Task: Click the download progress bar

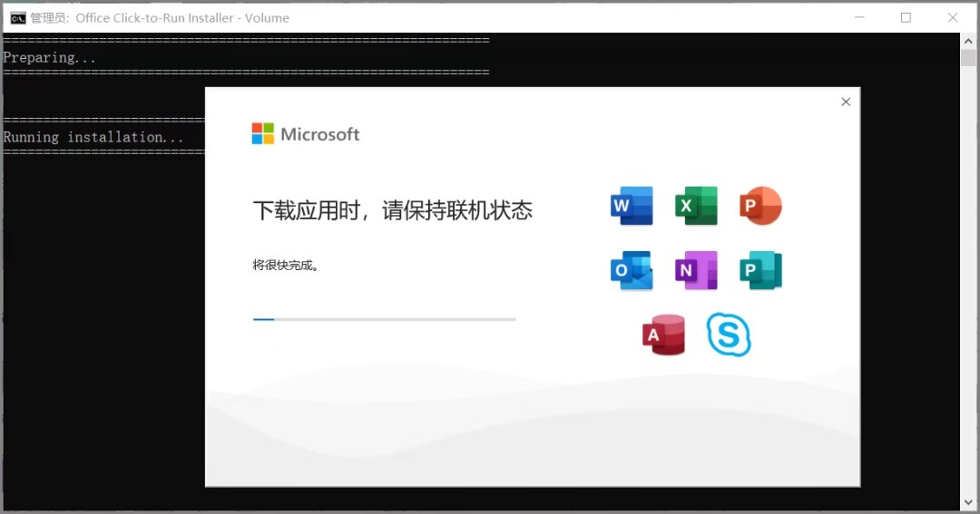Action: (385, 319)
